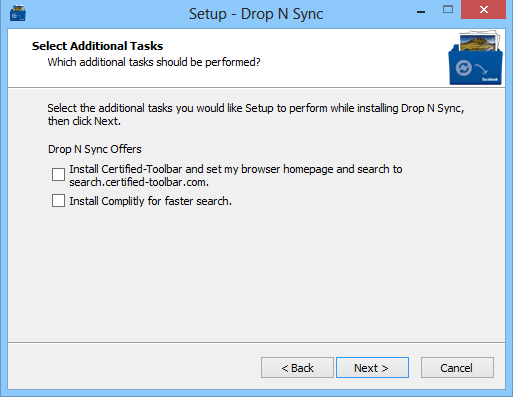Click the instruction text mentioning 'then click Next'

point(256,114)
